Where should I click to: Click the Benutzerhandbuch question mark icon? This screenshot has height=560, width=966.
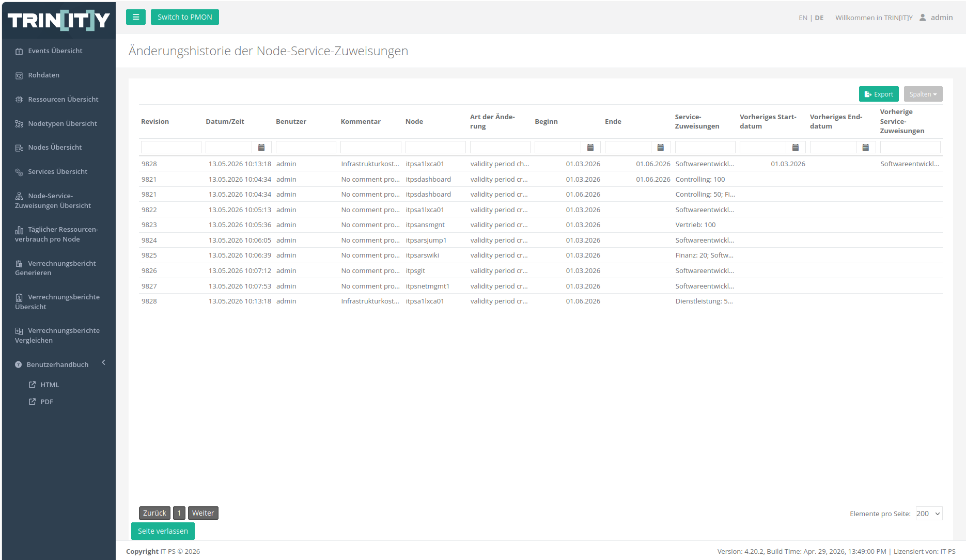tap(19, 364)
